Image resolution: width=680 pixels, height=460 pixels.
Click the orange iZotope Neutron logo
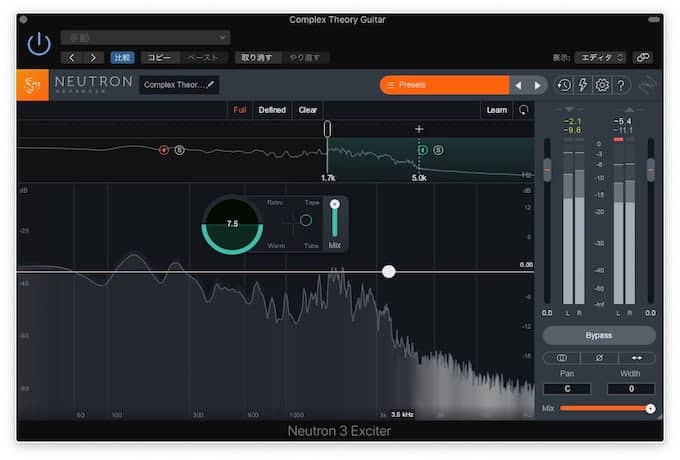[33, 85]
